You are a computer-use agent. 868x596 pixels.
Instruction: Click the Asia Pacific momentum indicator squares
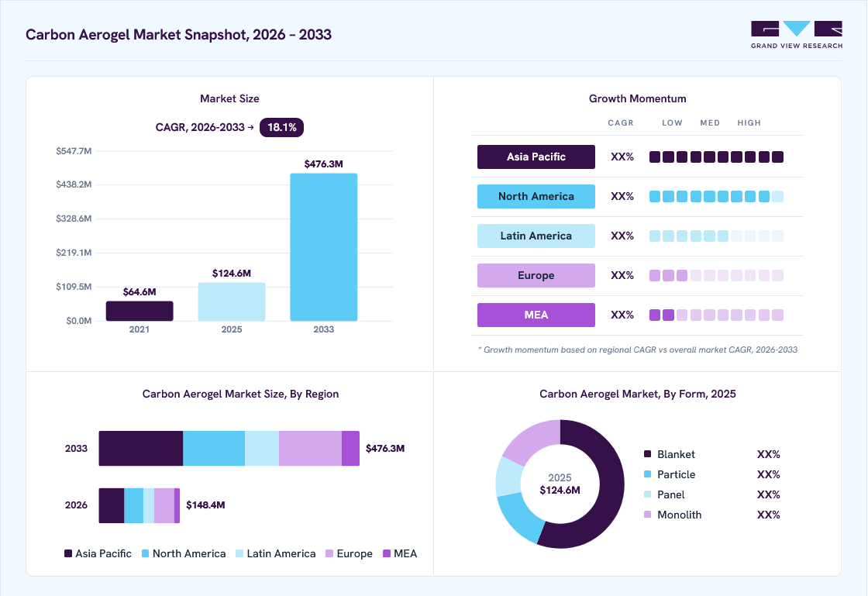[x=716, y=157]
